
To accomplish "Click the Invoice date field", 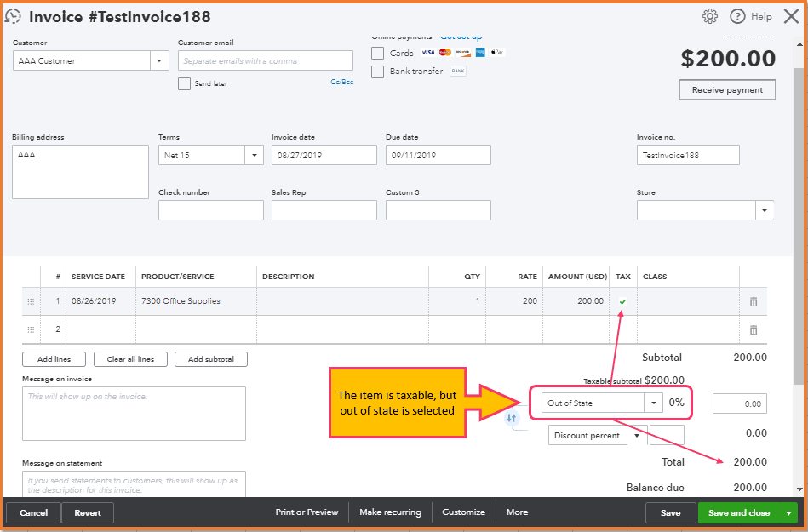I will pos(324,155).
